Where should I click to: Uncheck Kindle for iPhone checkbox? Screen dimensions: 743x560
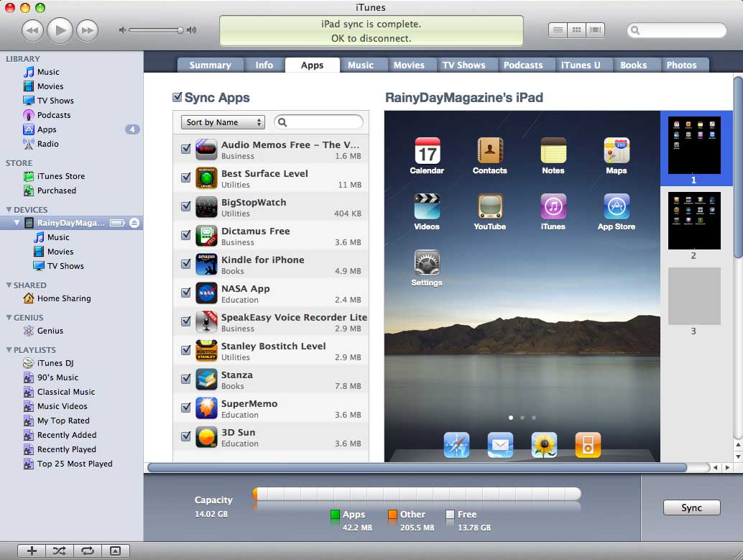coord(186,264)
